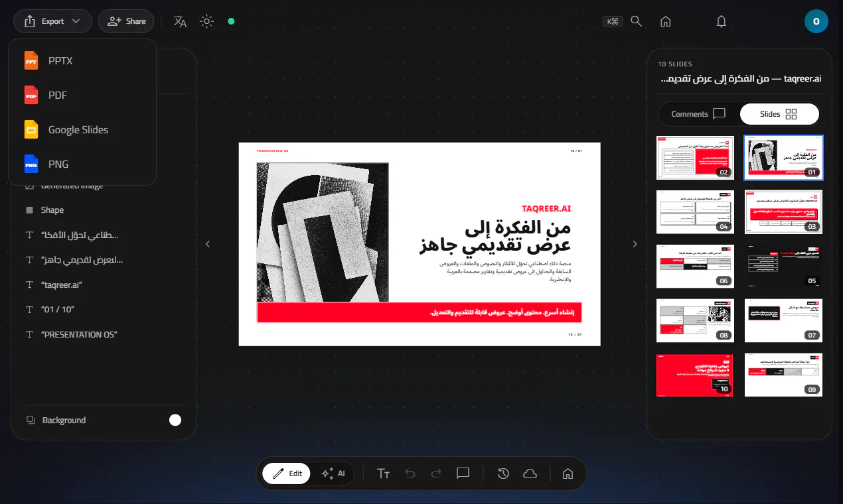Undo the last action
Image resolution: width=843 pixels, height=504 pixels.
click(x=410, y=473)
